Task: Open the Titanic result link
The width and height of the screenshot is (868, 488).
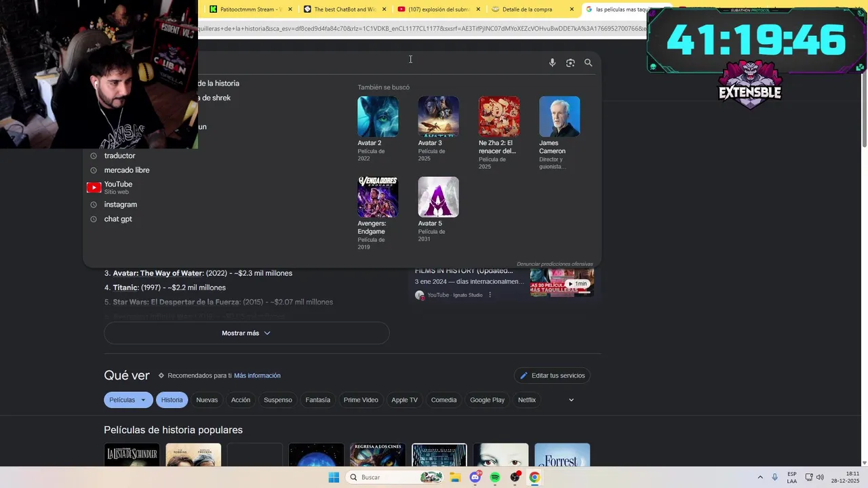Action: tap(126, 287)
